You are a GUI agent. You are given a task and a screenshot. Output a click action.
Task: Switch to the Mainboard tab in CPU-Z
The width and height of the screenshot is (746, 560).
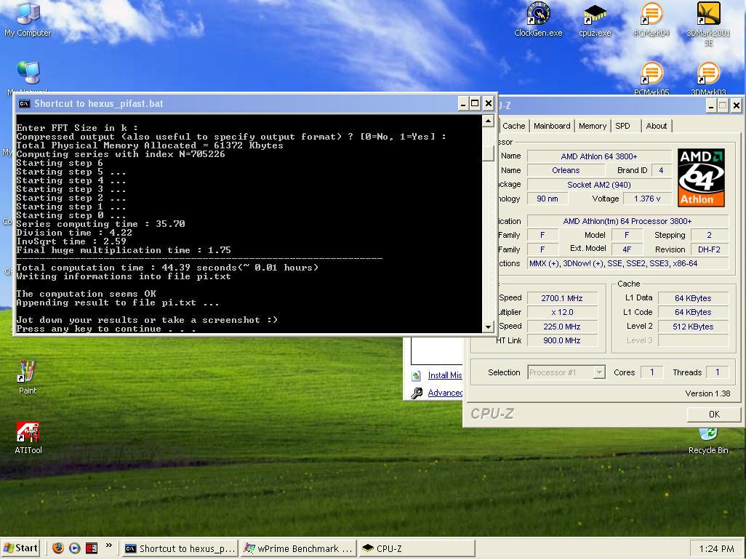point(551,126)
